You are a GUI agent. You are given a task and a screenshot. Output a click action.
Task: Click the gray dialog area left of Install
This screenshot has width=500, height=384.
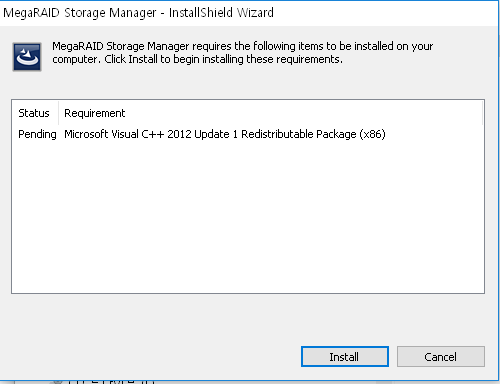click(x=150, y=356)
